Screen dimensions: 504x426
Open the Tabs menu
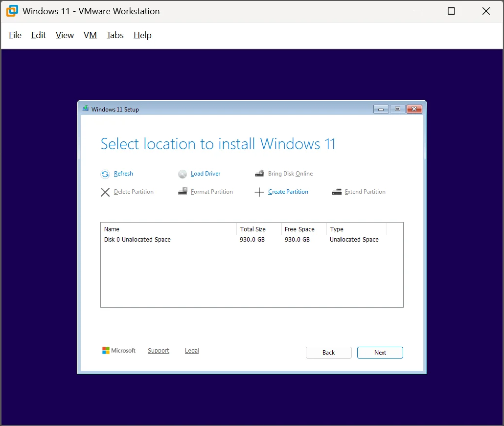coord(115,35)
